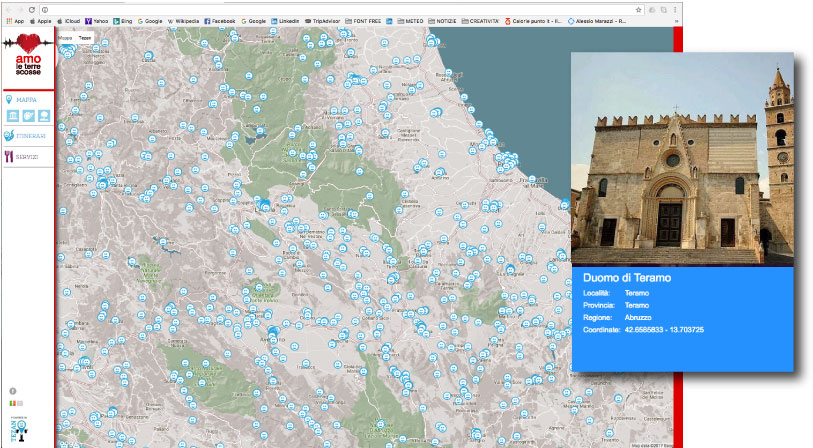The width and height of the screenshot is (813, 448).
Task: Open the Google bookmark just before Linkedin
Action: [x=254, y=21]
